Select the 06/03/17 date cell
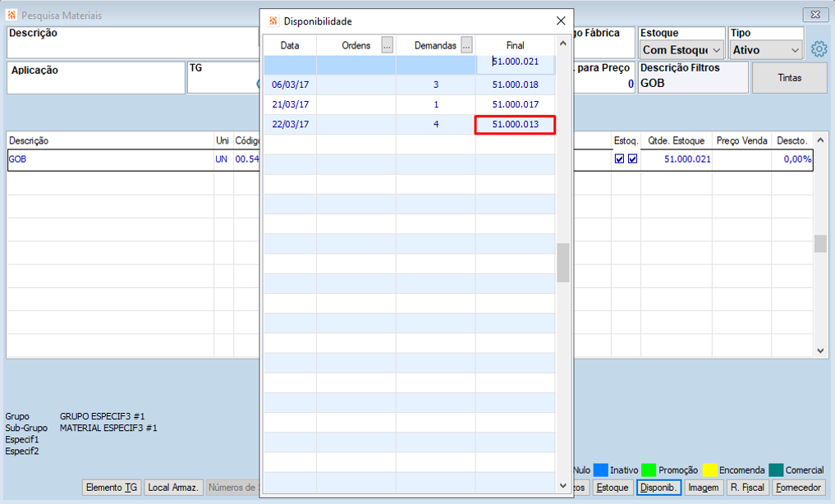Image resolution: width=835 pixels, height=504 pixels. (x=290, y=85)
